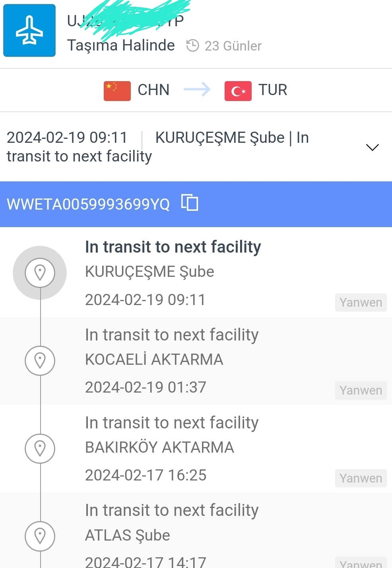This screenshot has width=392, height=568.
Task: Tap the KURUÇEŞME Şube location pin
Action: click(x=40, y=273)
